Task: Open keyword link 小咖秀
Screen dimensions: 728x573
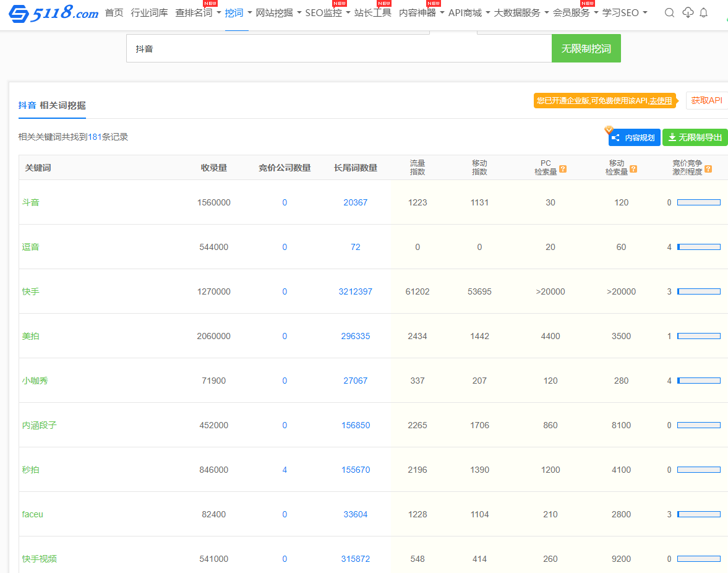Action: (x=35, y=381)
